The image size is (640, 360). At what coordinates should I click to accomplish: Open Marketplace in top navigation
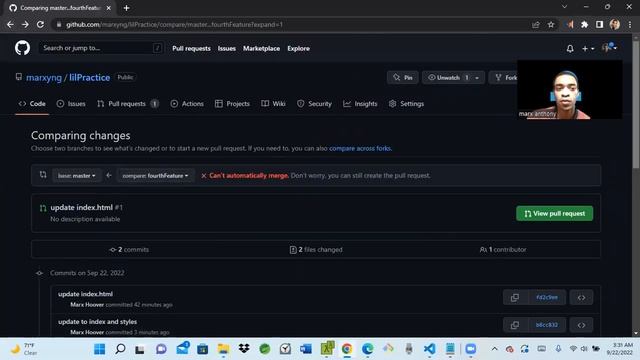[261, 49]
